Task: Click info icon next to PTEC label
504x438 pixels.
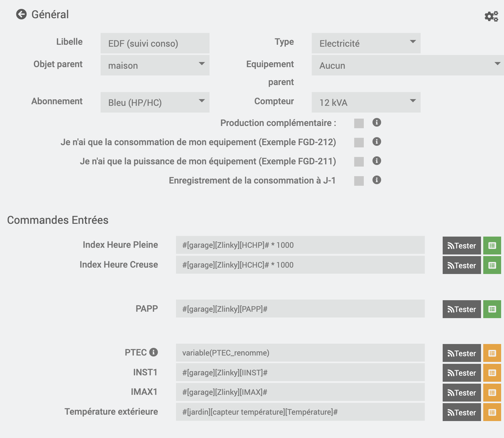Action: pyautogui.click(x=154, y=352)
